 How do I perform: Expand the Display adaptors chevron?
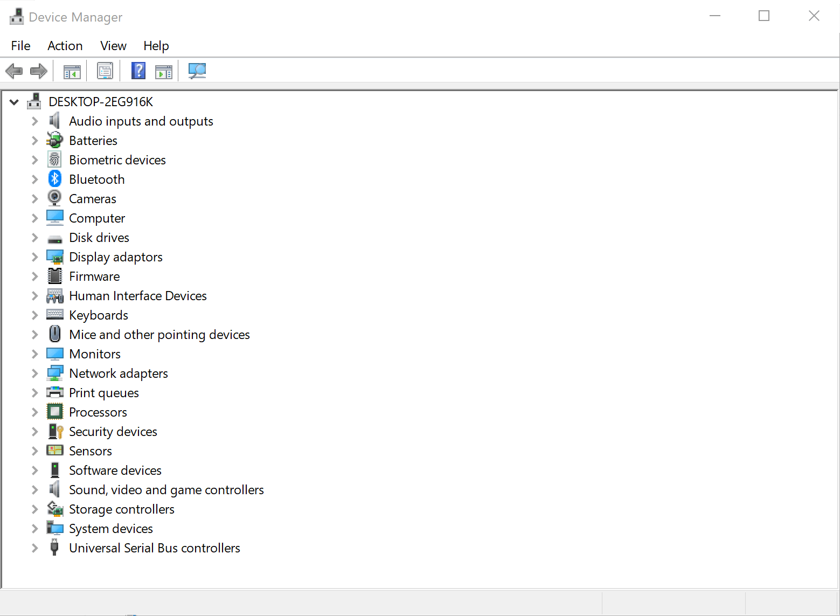coord(35,257)
